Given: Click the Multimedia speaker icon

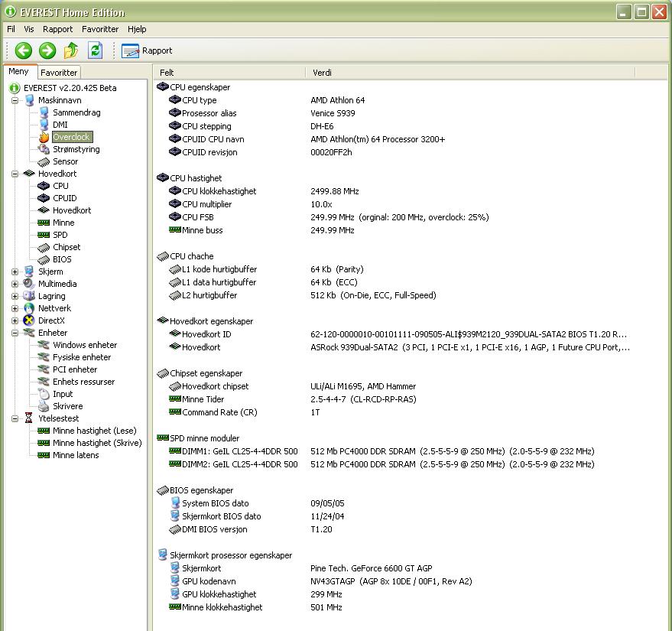Looking at the screenshot, I should tap(29, 284).
